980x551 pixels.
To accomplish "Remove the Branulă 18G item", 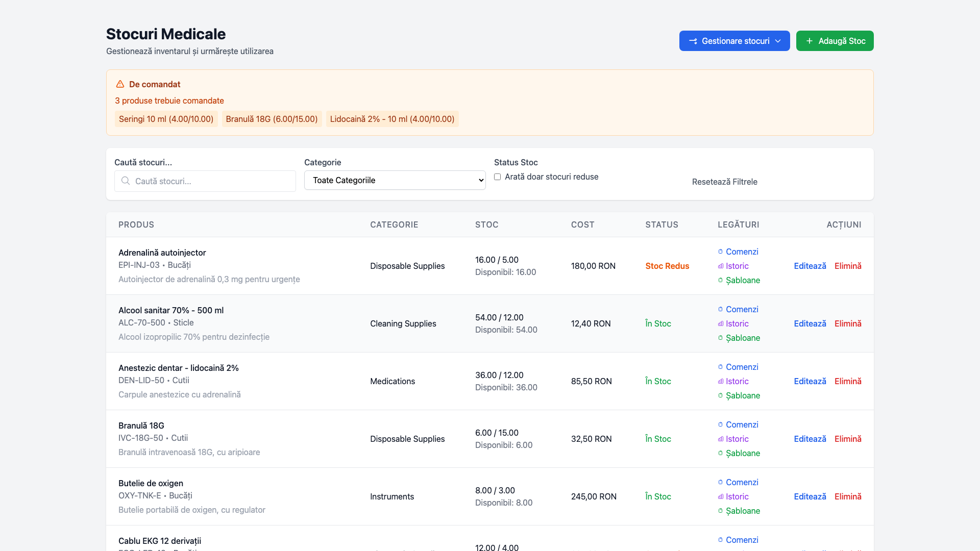I will coord(848,439).
